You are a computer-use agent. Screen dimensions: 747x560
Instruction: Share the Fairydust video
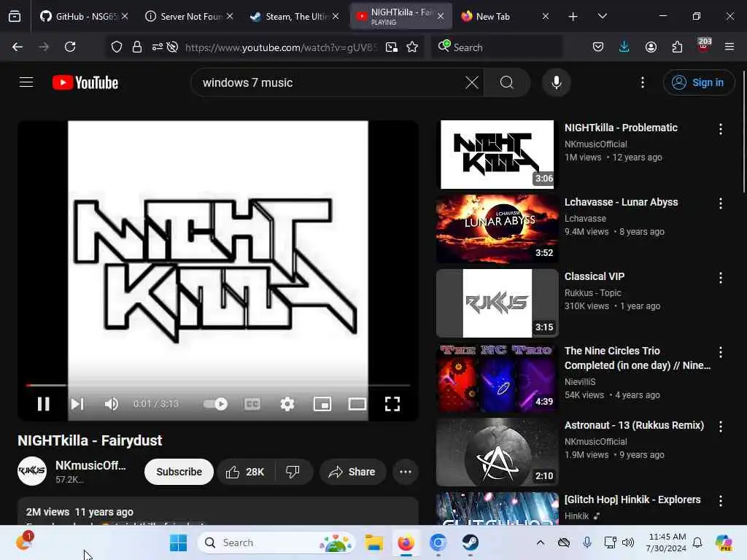[x=352, y=472]
